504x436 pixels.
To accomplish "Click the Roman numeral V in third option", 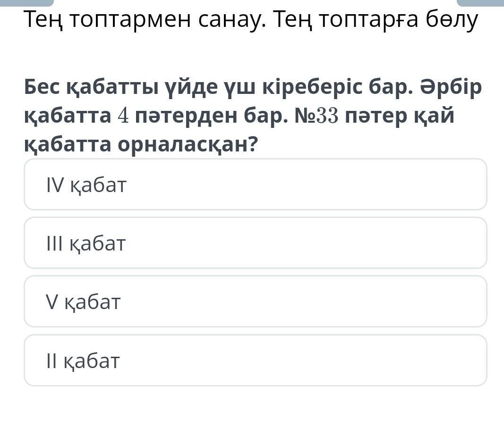I will tap(52, 302).
